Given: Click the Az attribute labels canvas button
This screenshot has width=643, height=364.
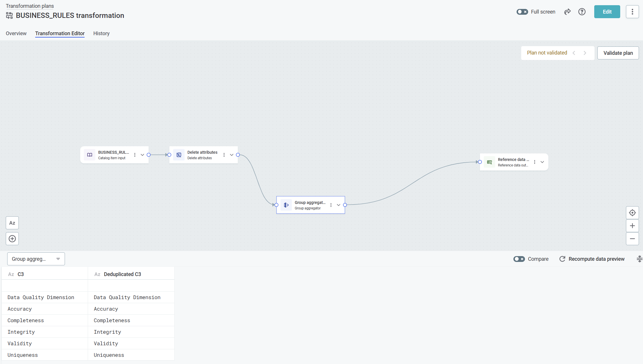Looking at the screenshot, I should (x=12, y=223).
